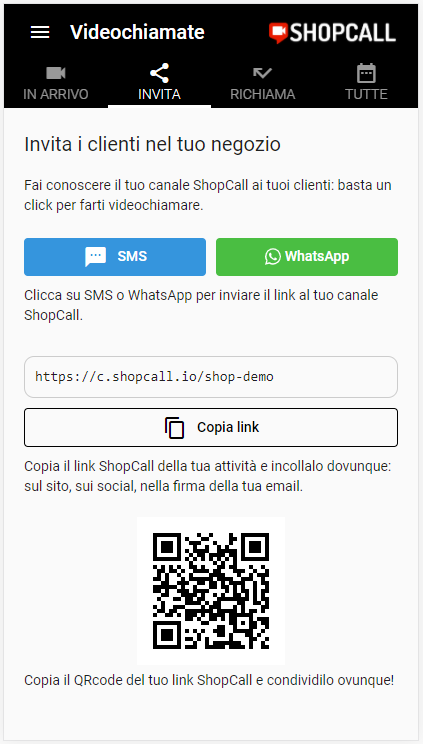Click the SMS speech bubble icon
The image size is (423, 744).
click(x=95, y=257)
